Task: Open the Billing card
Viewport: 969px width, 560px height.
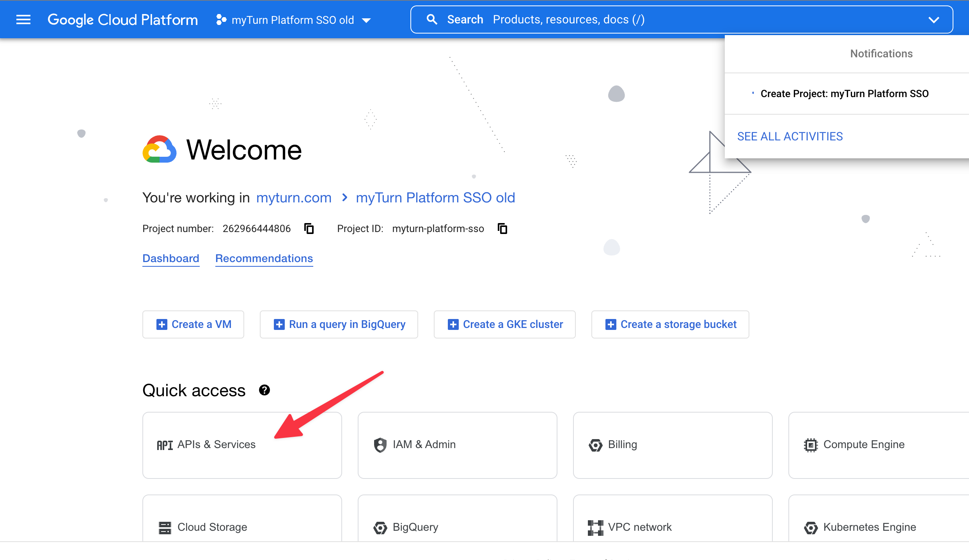Action: pyautogui.click(x=673, y=445)
